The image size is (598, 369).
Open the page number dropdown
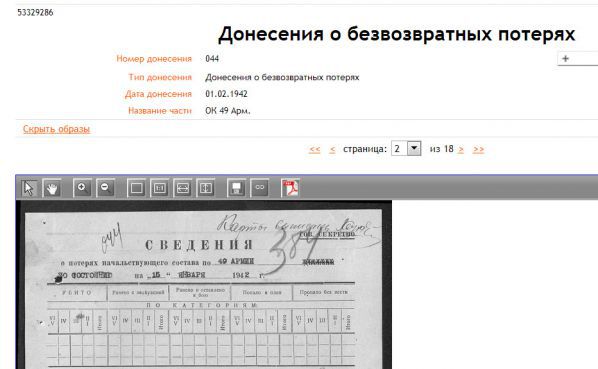pos(414,148)
